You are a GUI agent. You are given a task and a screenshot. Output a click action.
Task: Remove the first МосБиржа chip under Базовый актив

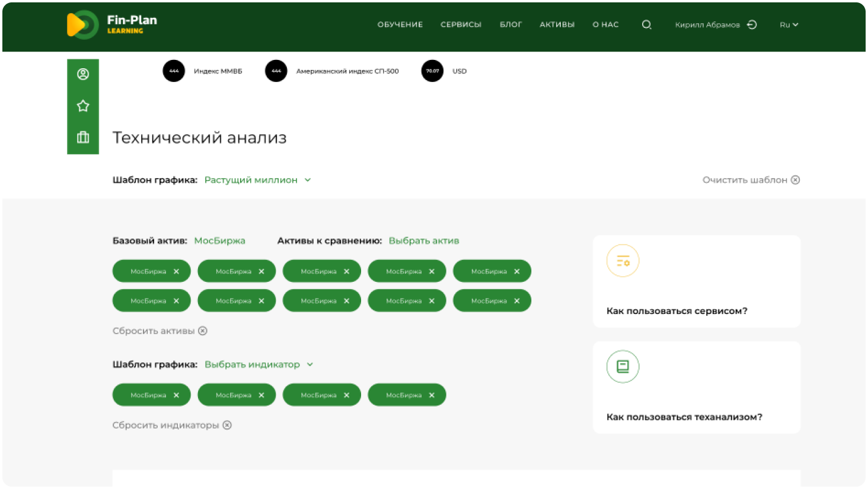click(176, 271)
